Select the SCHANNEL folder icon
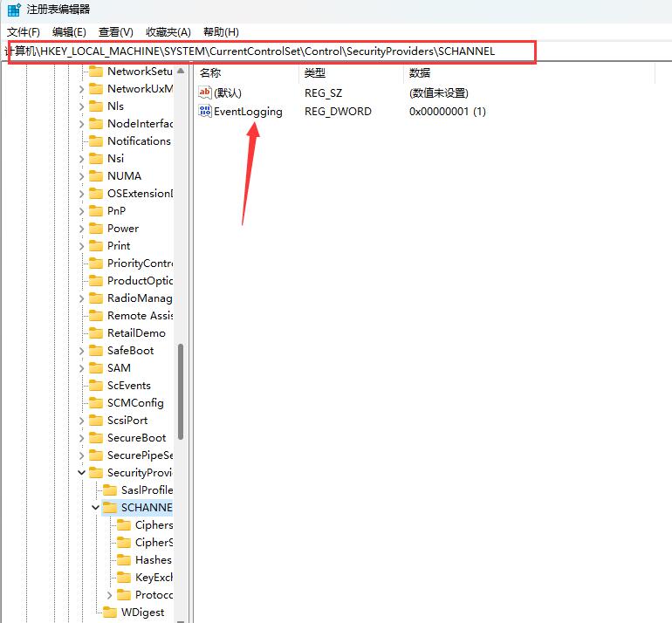This screenshot has width=672, height=623. pyautogui.click(x=110, y=507)
